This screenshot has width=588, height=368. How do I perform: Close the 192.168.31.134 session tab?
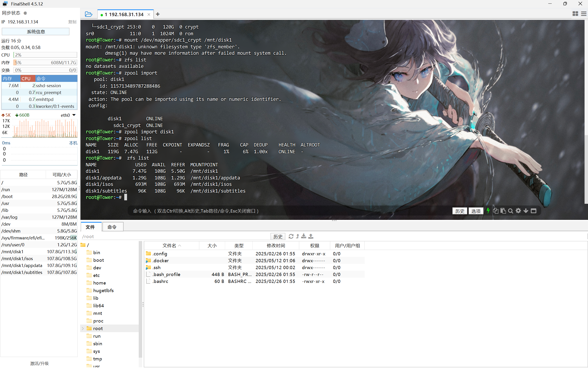click(x=149, y=14)
